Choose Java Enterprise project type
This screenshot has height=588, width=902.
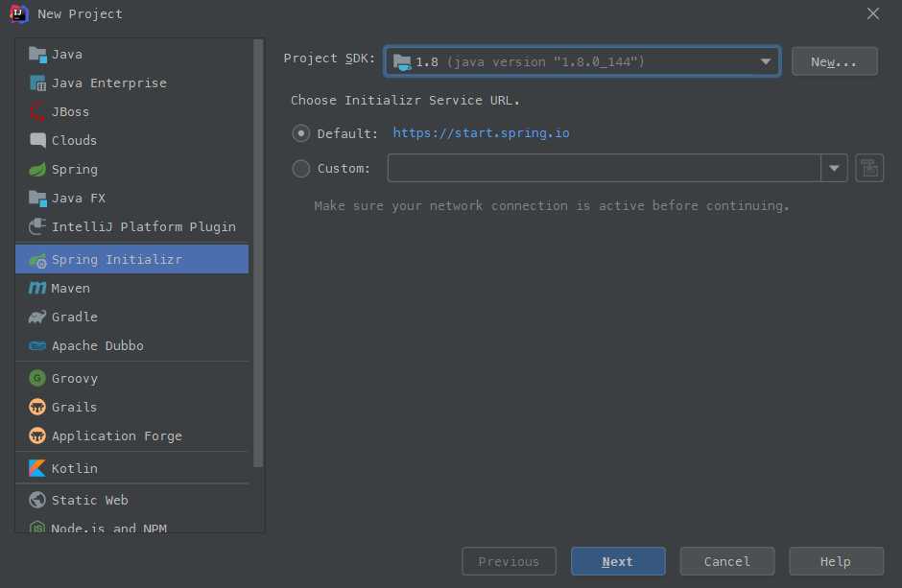(132, 83)
